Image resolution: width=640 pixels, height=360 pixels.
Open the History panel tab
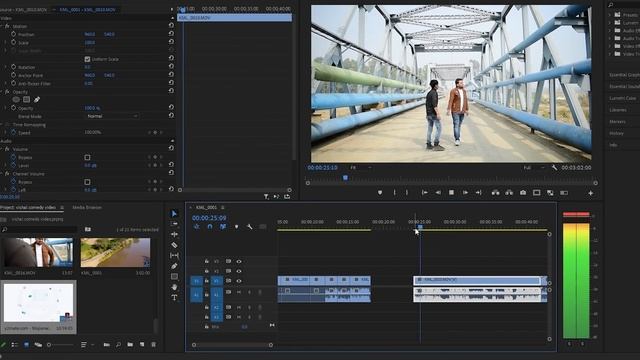[616, 133]
